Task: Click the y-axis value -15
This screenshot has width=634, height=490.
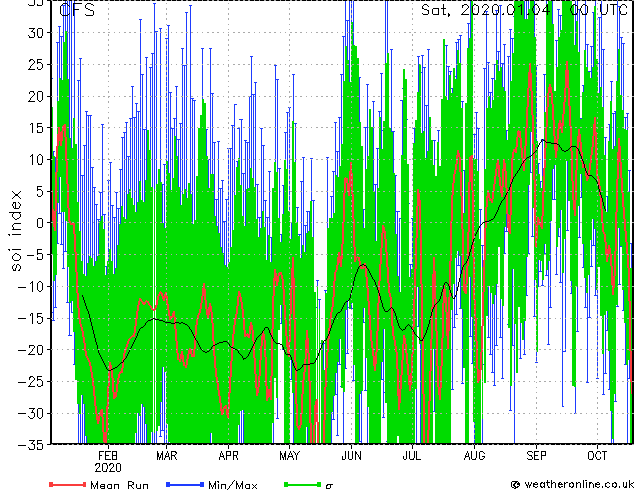Action: click(x=31, y=318)
